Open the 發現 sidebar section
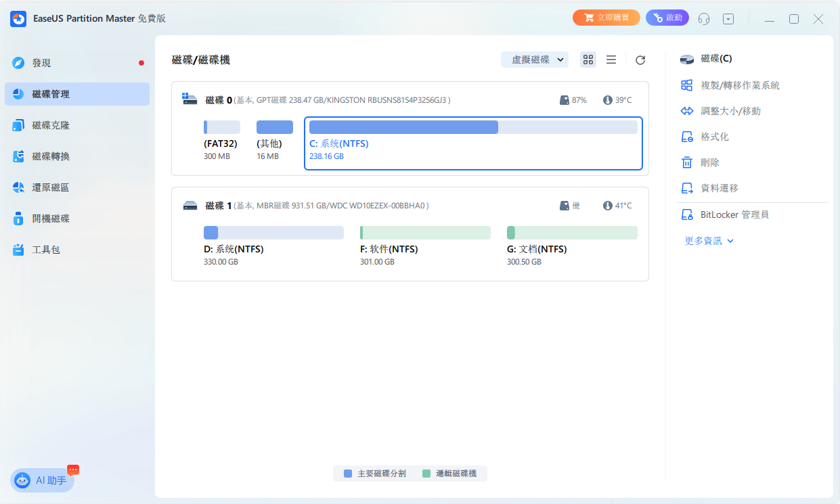This screenshot has width=840, height=504. point(77,63)
